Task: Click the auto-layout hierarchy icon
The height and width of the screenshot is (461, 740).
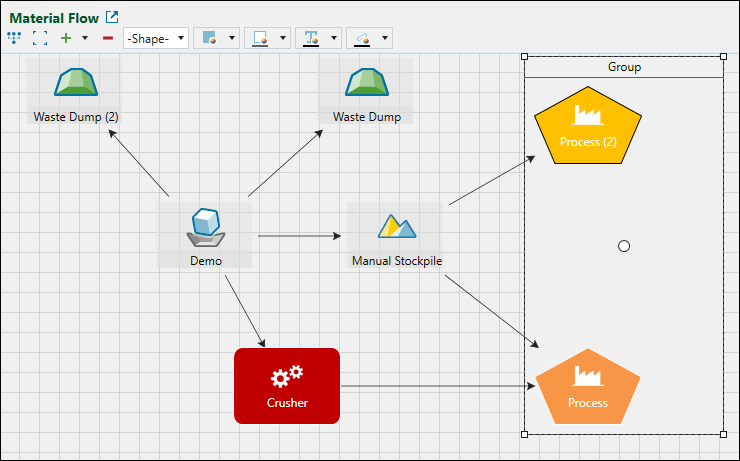Action: click(x=14, y=38)
